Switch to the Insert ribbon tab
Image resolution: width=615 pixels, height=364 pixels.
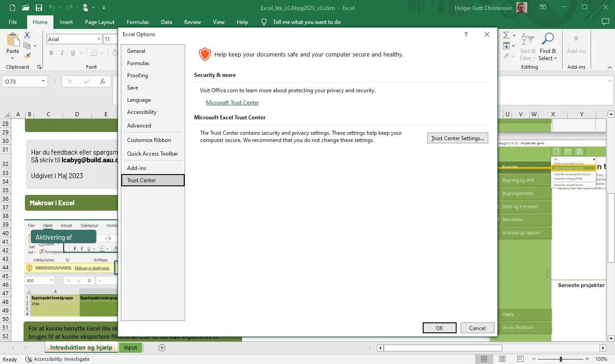(x=66, y=22)
